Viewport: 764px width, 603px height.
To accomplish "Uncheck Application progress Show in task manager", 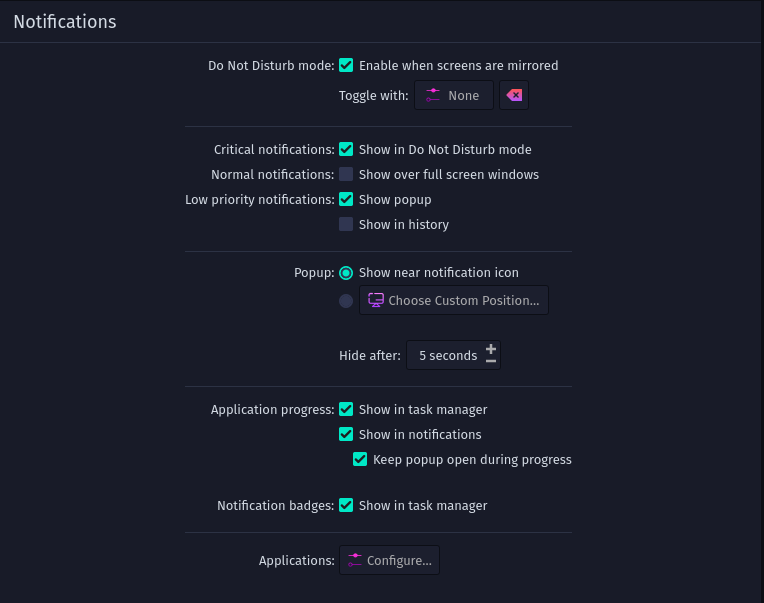I will (x=346, y=409).
